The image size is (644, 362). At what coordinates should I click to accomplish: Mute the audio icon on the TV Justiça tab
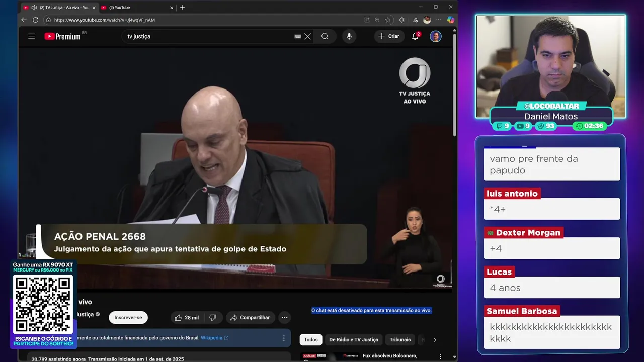click(x=34, y=8)
